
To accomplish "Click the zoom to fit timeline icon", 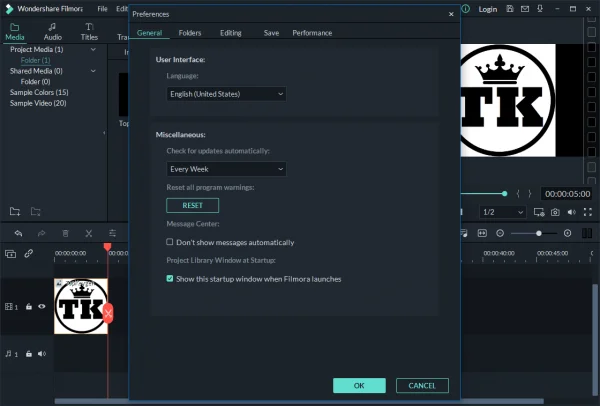I will point(482,233).
